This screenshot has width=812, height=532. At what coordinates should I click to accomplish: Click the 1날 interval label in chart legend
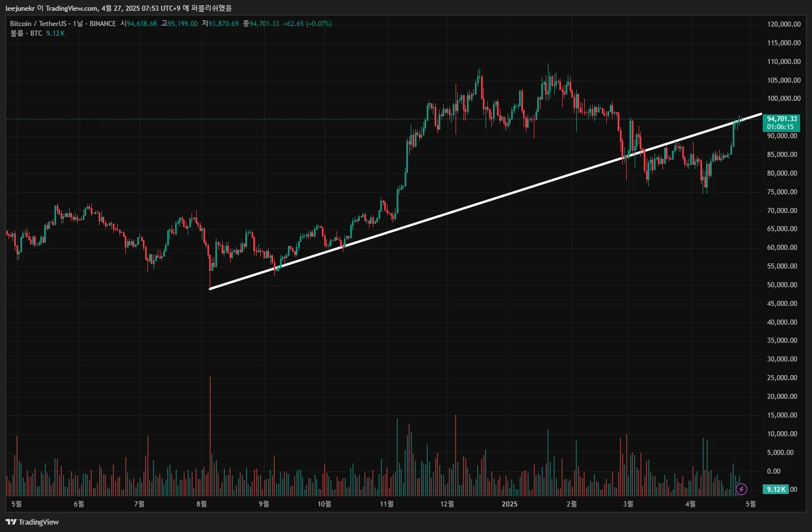pos(78,24)
